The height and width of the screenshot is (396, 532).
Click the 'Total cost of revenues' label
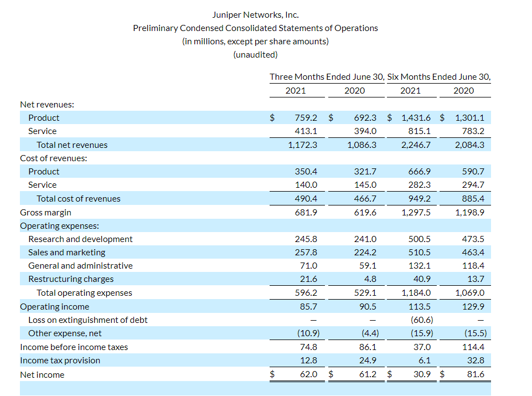(x=78, y=199)
